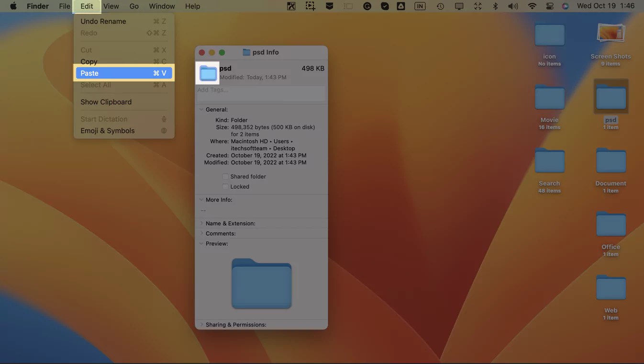
Task: Open the Apple menu
Action: (x=12, y=6)
